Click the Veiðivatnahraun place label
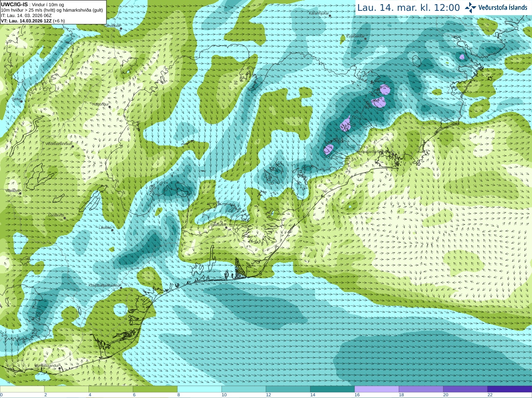This screenshot has width=532, height=398. pyautogui.click(x=59, y=144)
